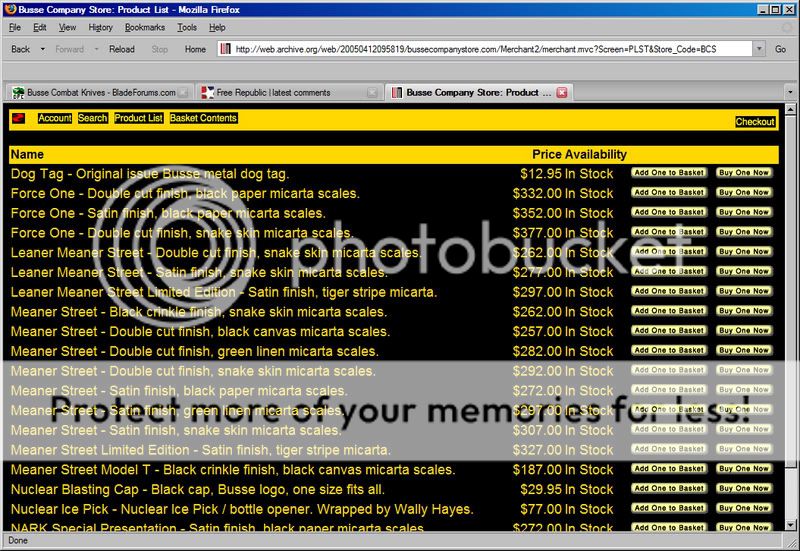Click the Search link in store navigation
Viewport: 800px width, 551px height.
click(x=92, y=119)
